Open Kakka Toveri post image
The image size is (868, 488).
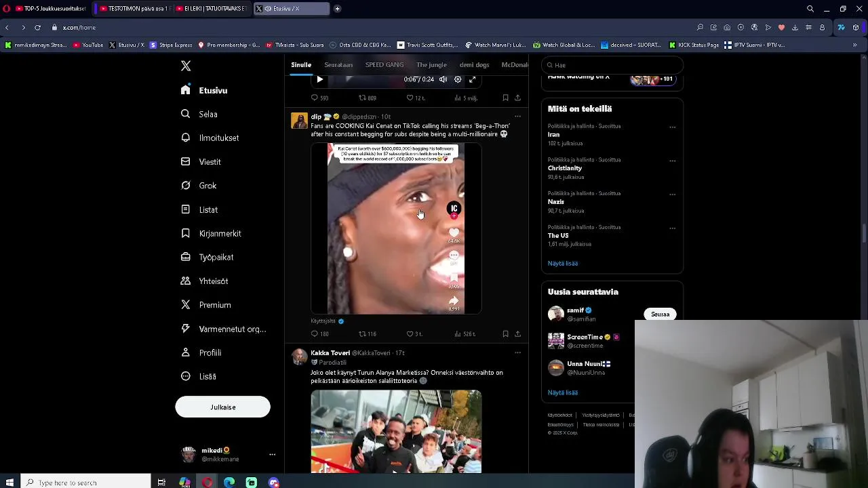point(396,431)
